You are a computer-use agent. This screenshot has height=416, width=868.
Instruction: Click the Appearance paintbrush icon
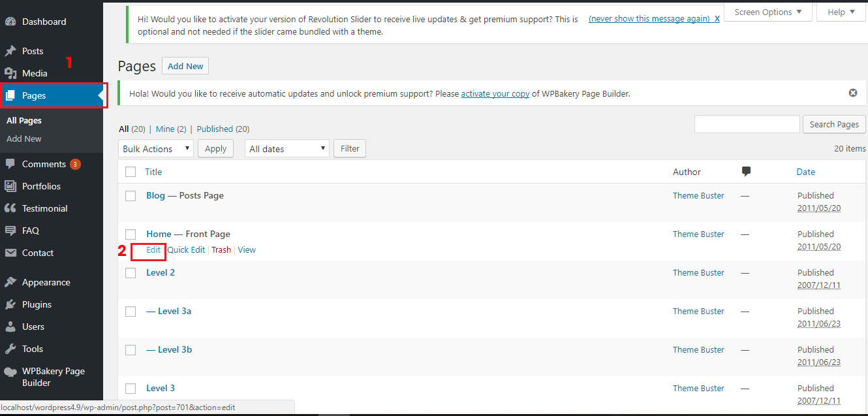pyautogui.click(x=10, y=282)
